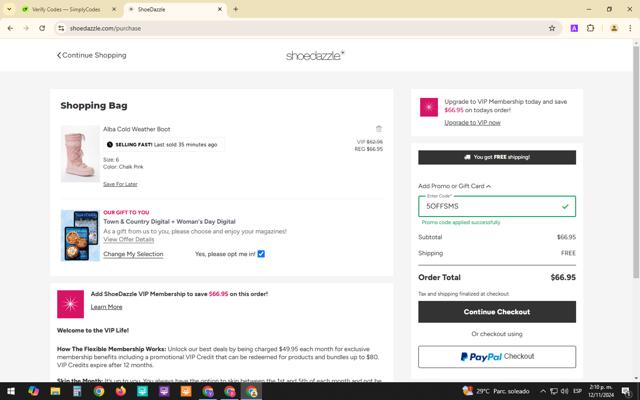This screenshot has width=640, height=400.
Task: Click Learn More about VIP Membership
Action: pos(106,307)
